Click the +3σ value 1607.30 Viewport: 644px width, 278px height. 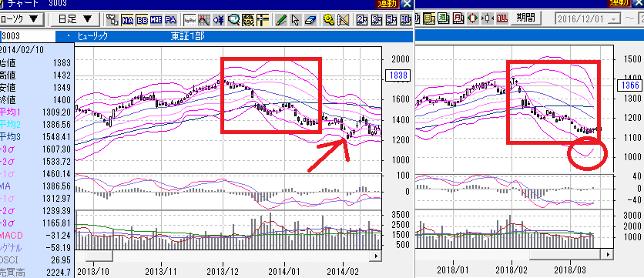click(x=57, y=149)
